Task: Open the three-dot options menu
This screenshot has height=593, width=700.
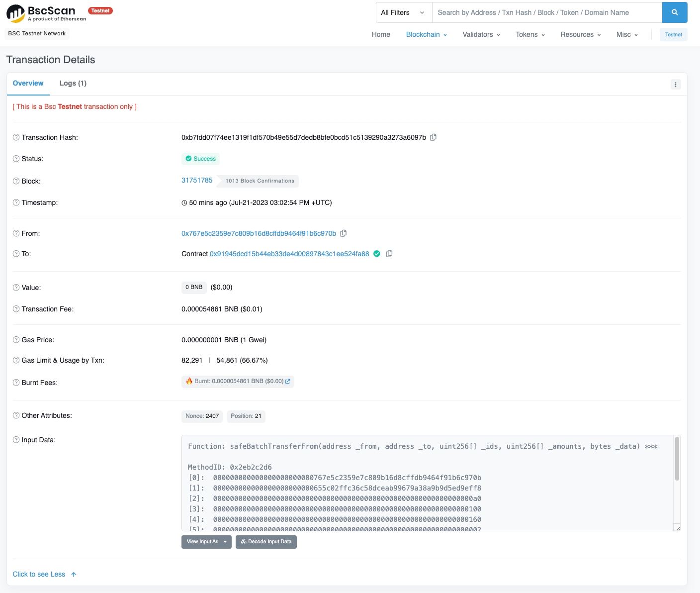Action: click(x=675, y=85)
